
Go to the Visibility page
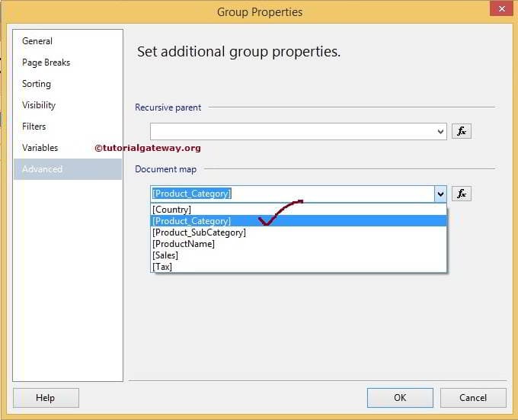pos(68,105)
